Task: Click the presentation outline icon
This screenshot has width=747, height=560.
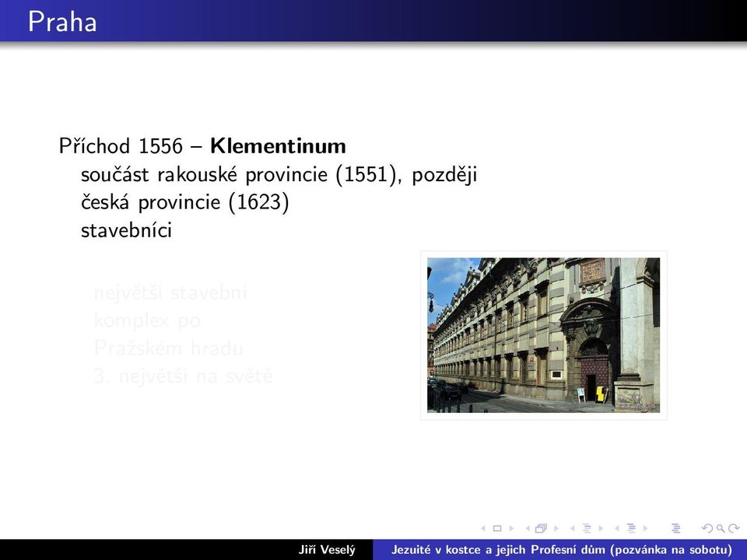Action: click(x=675, y=528)
